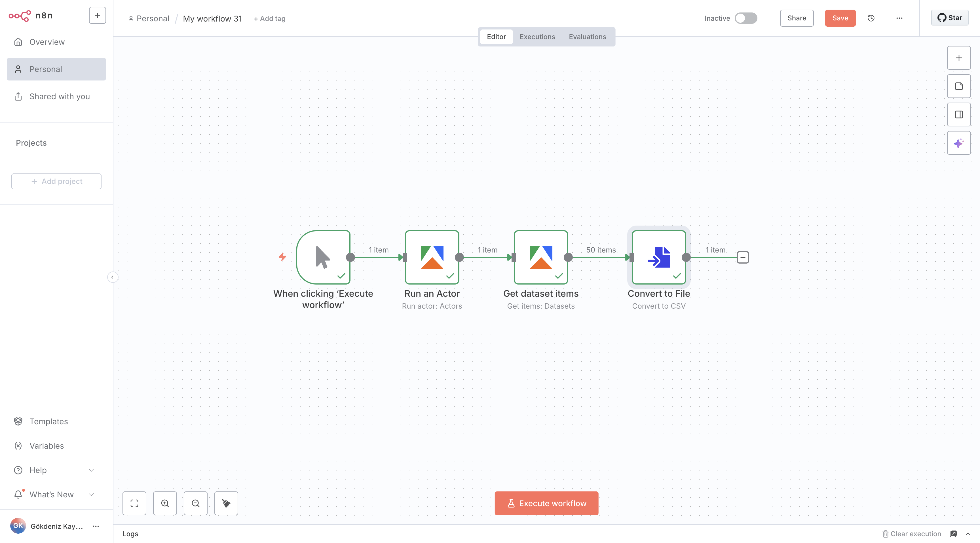Open the Convert to File node
The height and width of the screenshot is (543, 980).
pos(658,257)
